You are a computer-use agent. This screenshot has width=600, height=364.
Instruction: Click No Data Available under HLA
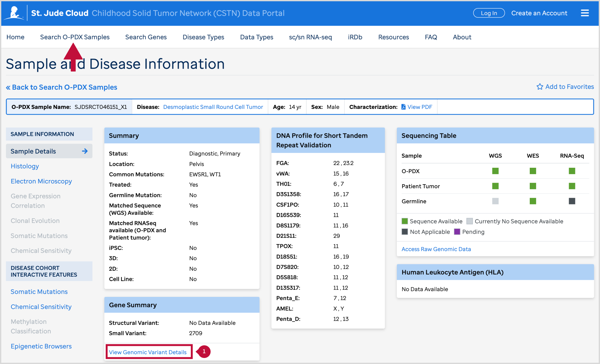(x=425, y=289)
